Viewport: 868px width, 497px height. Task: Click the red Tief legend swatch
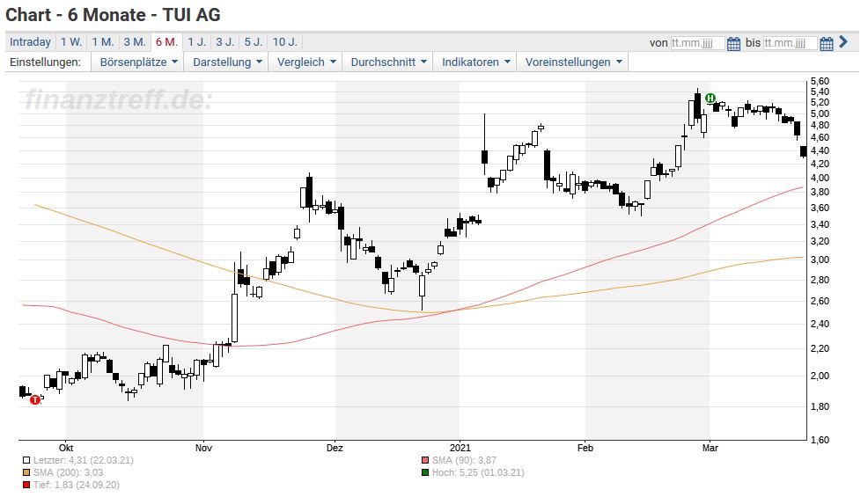[26, 485]
